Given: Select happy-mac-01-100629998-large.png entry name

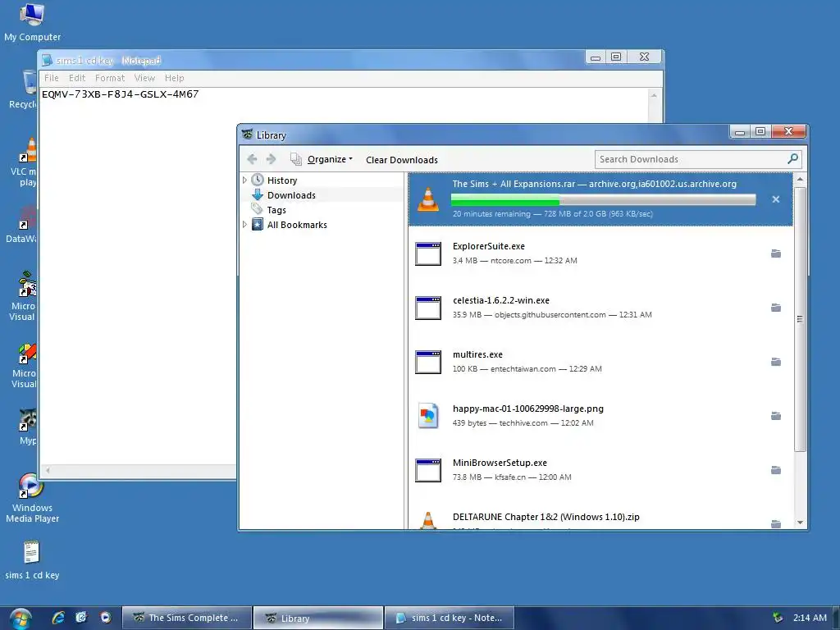Looking at the screenshot, I should (527, 409).
